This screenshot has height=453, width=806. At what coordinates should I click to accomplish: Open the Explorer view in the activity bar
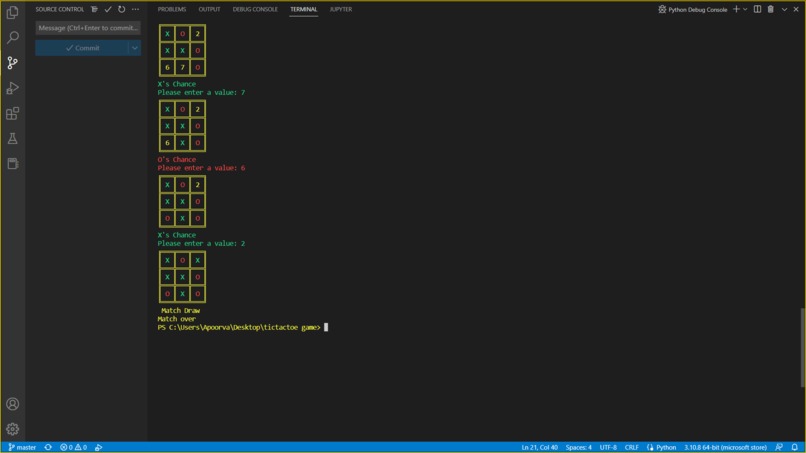pyautogui.click(x=12, y=12)
